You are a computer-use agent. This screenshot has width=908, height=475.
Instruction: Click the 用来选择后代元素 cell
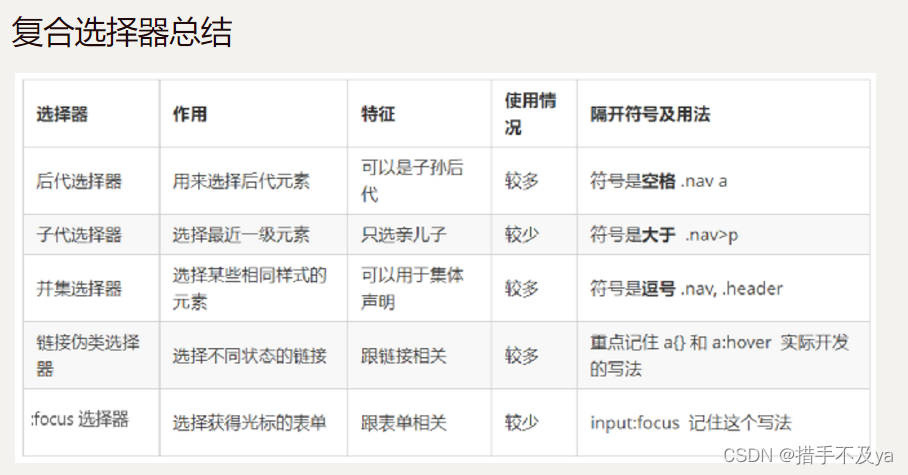(254, 181)
